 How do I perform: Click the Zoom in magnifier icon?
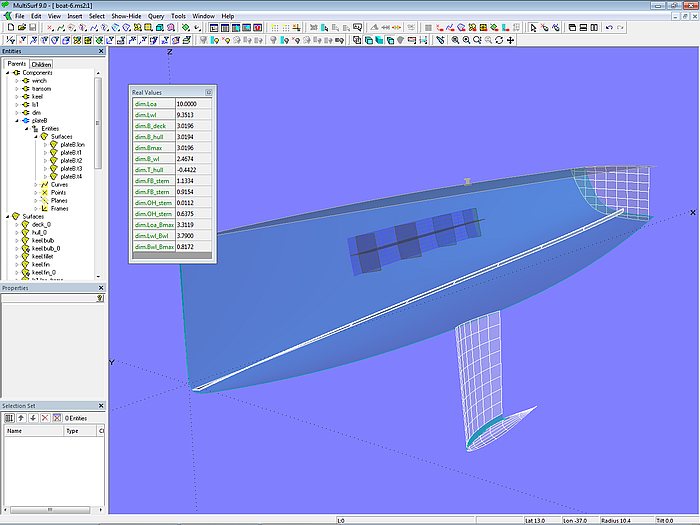(x=455, y=40)
